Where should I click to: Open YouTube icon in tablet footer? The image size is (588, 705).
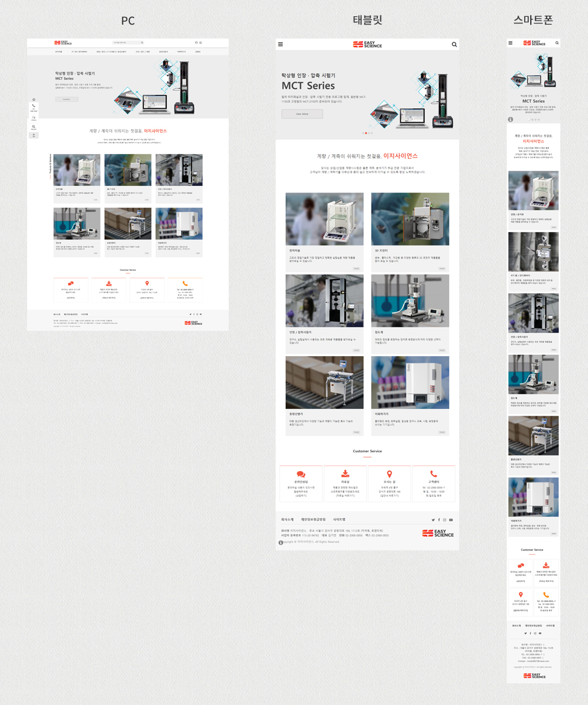(451, 520)
